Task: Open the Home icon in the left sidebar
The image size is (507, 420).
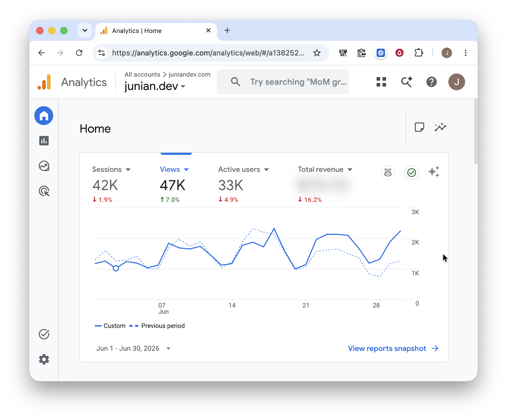Action: (x=44, y=116)
